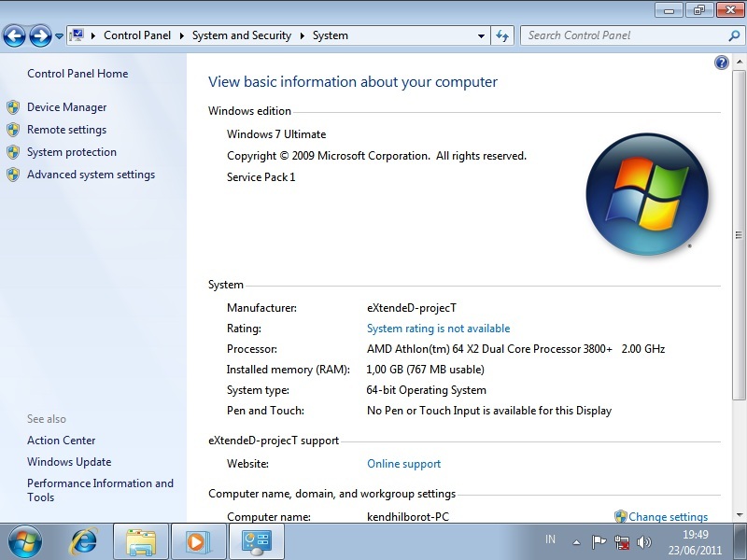
Task: Click the AMD Athlon processor value
Action: coord(515,349)
